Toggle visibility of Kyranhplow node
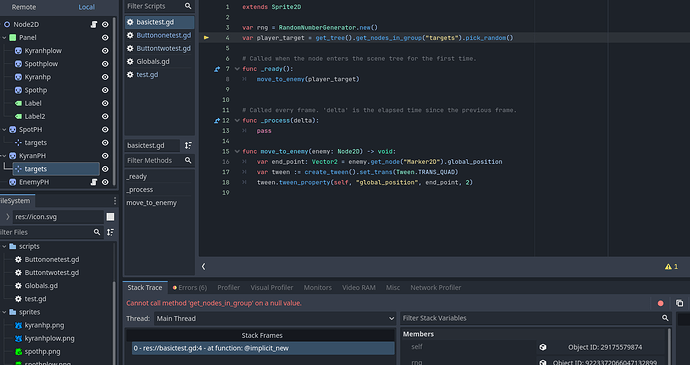The image size is (690, 365). [105, 51]
